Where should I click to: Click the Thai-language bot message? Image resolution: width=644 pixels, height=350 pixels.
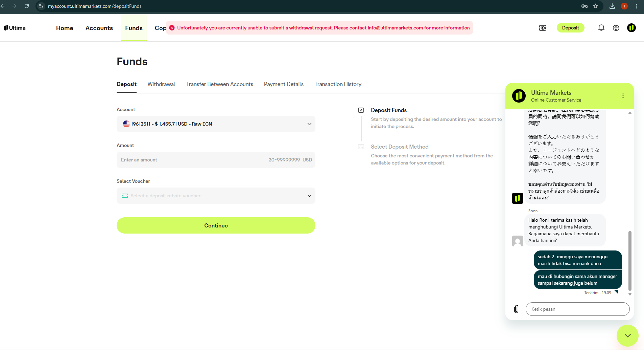(564, 191)
